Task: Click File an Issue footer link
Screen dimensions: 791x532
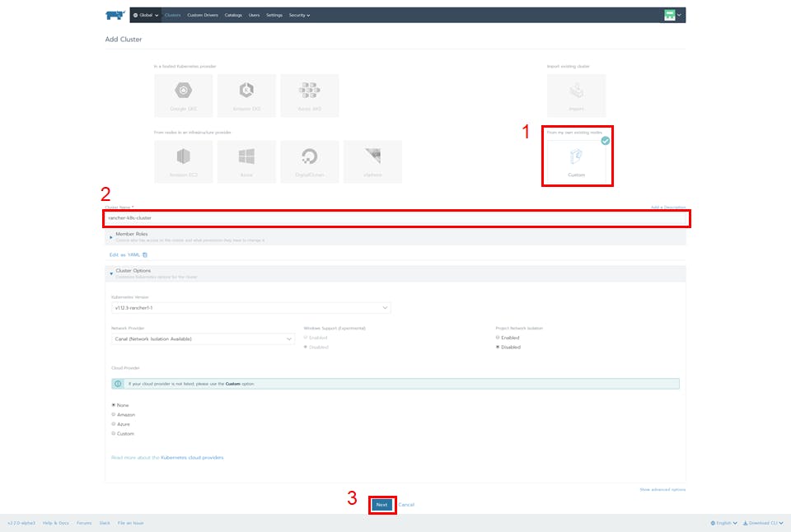Action: [131, 523]
